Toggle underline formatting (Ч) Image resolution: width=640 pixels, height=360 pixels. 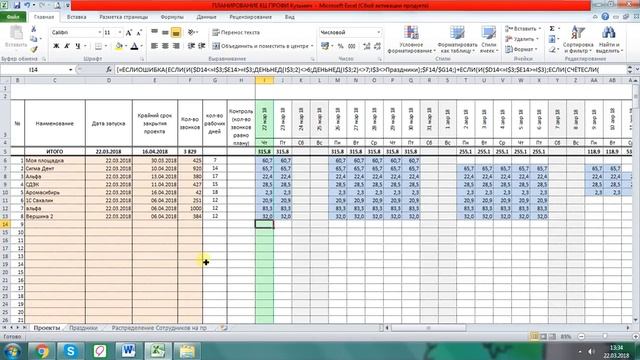click(78, 46)
